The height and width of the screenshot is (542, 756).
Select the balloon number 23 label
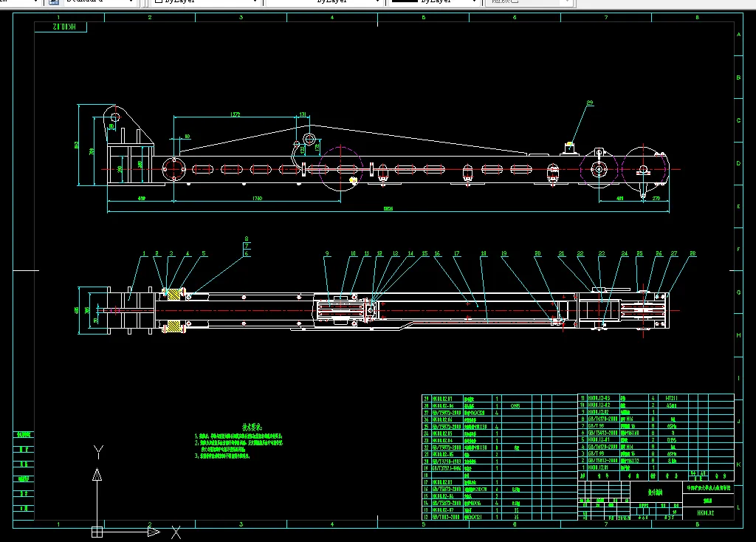pos(601,253)
